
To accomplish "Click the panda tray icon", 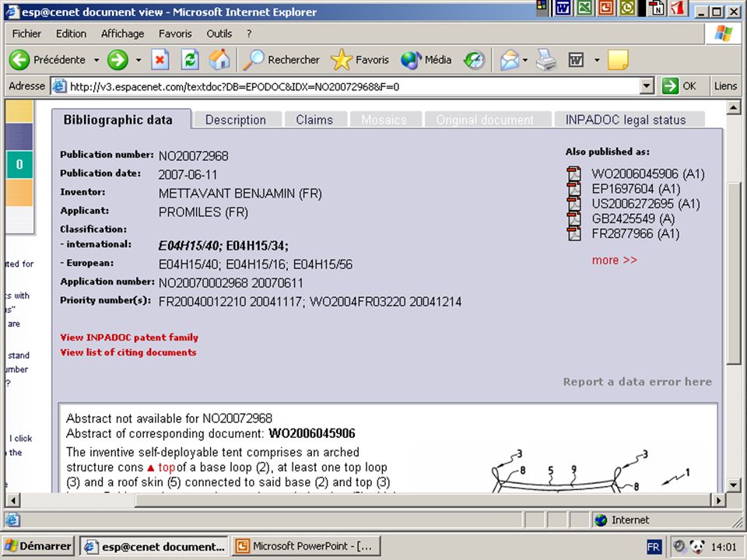I will [697, 546].
